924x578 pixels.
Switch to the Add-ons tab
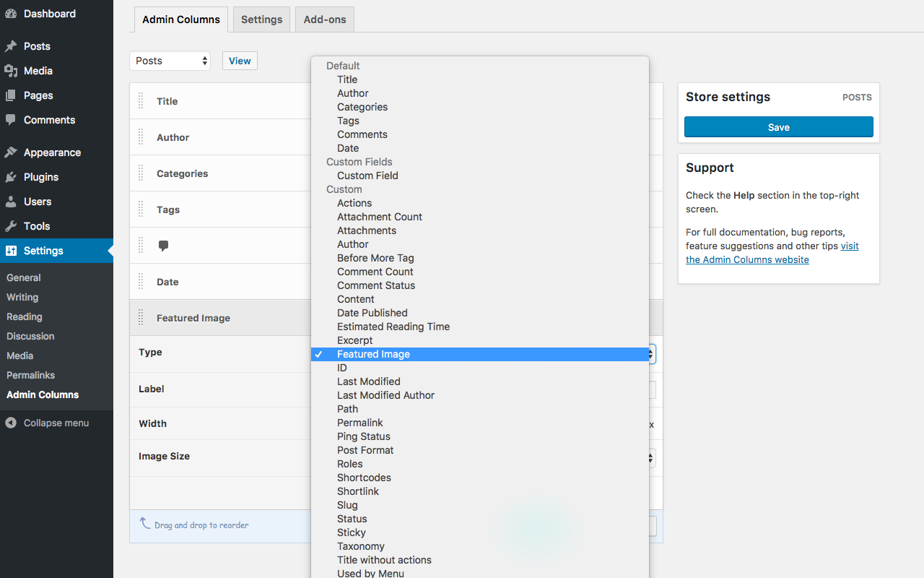325,20
